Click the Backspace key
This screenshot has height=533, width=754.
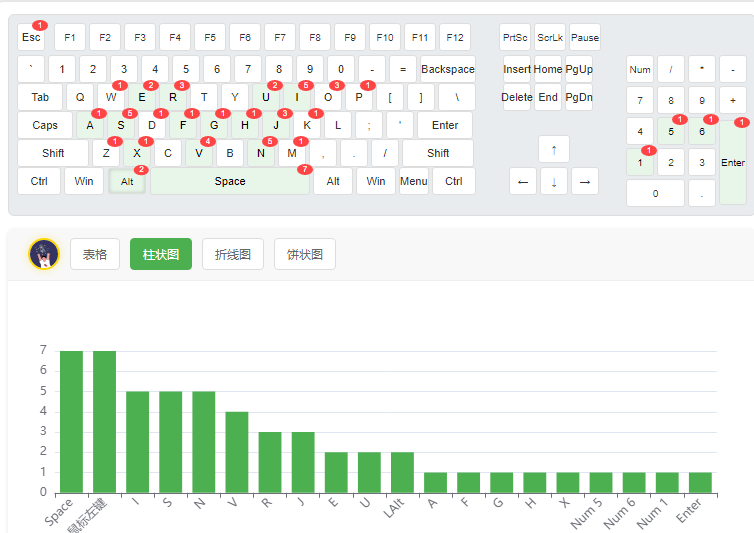pos(448,69)
